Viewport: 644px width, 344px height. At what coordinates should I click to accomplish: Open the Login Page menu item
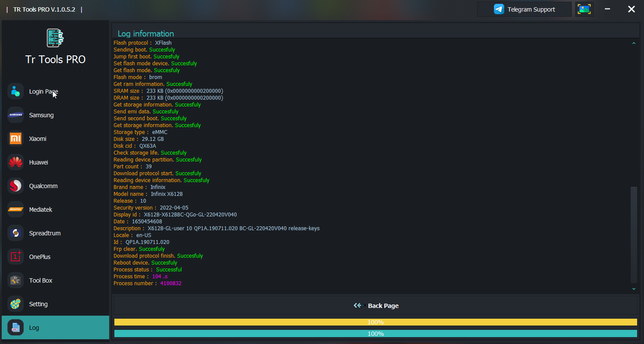(55, 91)
